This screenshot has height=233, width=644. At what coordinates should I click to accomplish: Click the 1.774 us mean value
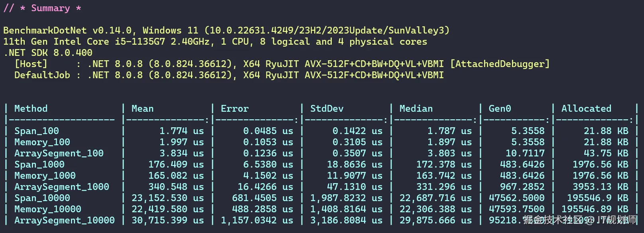click(181, 131)
